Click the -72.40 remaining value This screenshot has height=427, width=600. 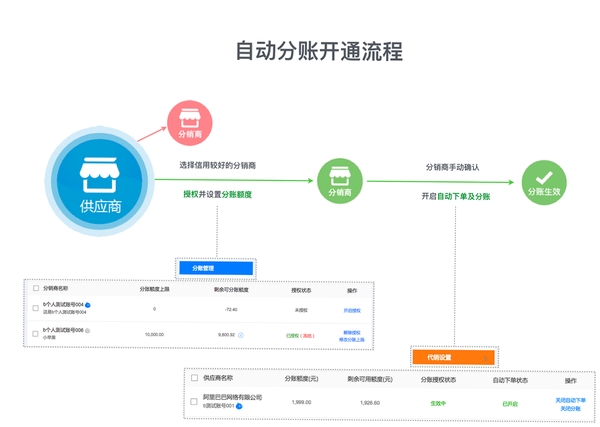[231, 309]
